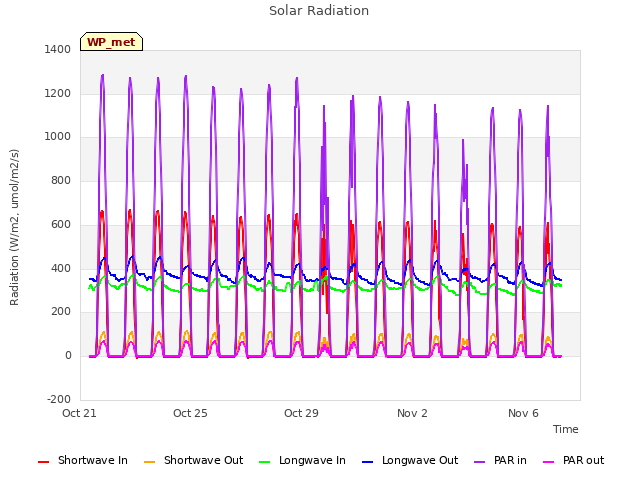Screen dimensions: 640x480
Task: Click the Radiation y-axis title
Action: (x=14, y=227)
